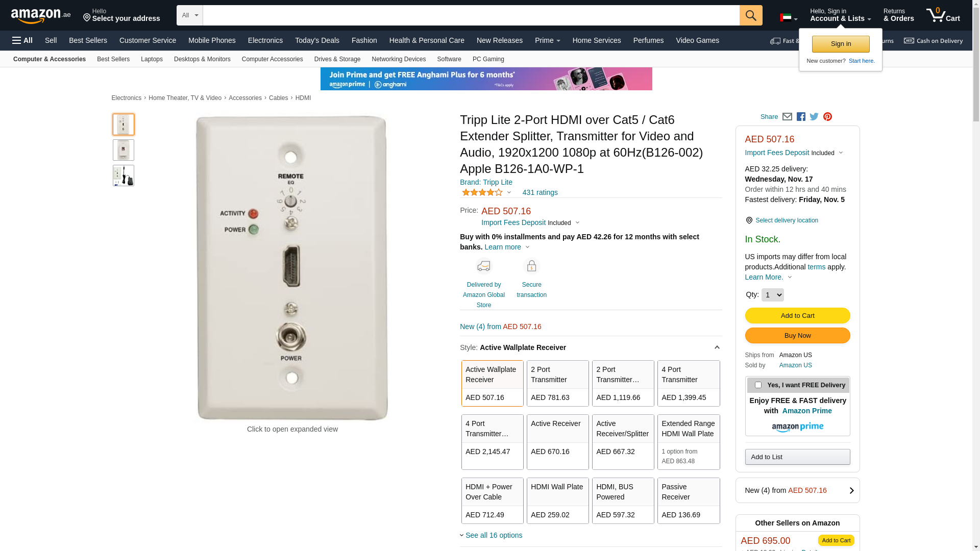Open Networking Devices category tab
This screenshot has height=551, width=980.
399,59
